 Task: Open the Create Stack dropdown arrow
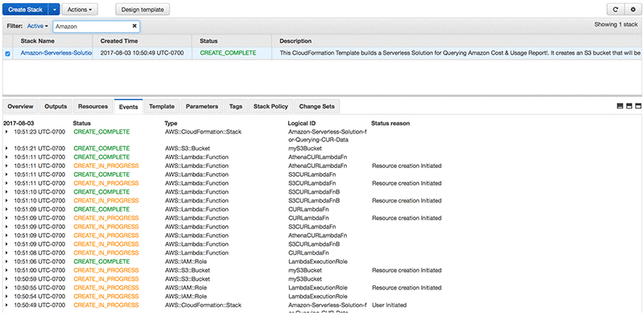click(x=54, y=10)
